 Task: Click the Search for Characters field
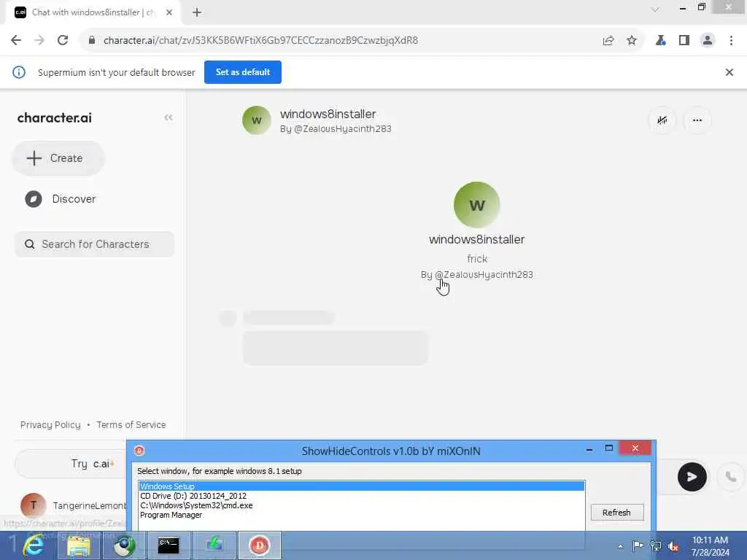coord(95,244)
